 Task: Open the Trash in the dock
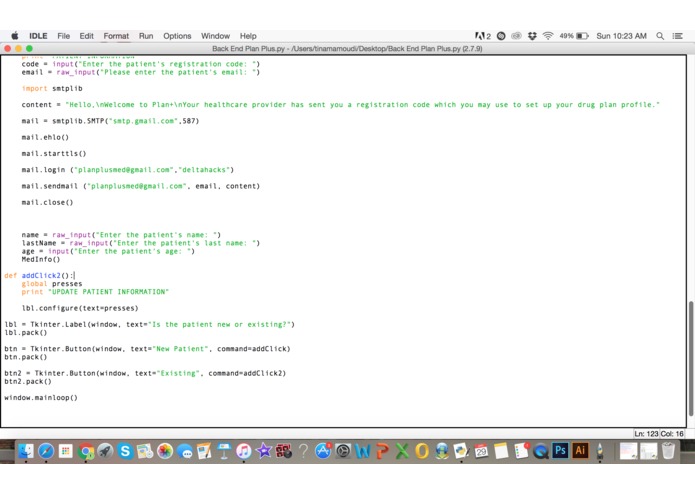tap(668, 451)
